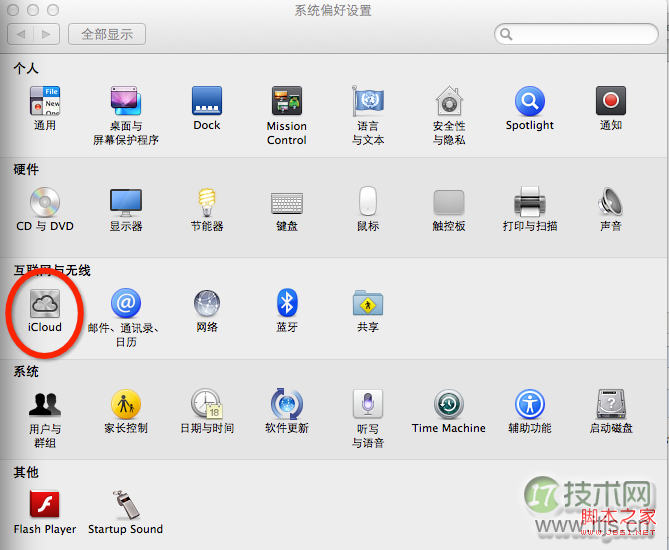Viewport: 669px width, 550px height.
Task: Open 鼠标 (Mouse) preferences
Action: pos(368,201)
